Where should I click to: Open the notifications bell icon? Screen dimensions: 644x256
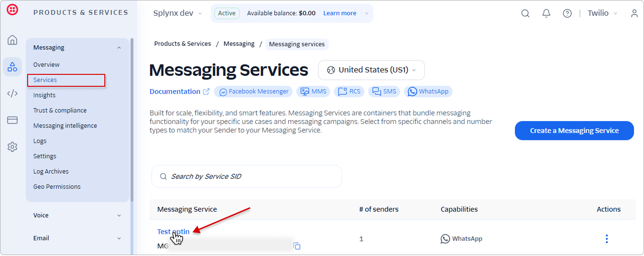click(546, 13)
